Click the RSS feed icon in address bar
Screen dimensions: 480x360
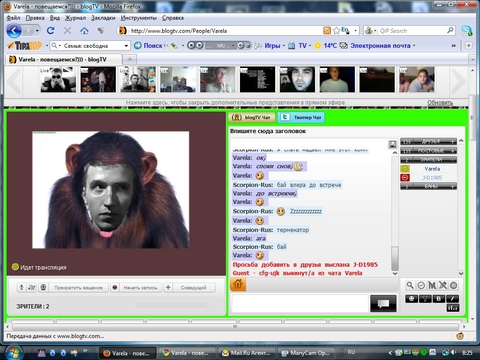pyautogui.click(x=327, y=31)
